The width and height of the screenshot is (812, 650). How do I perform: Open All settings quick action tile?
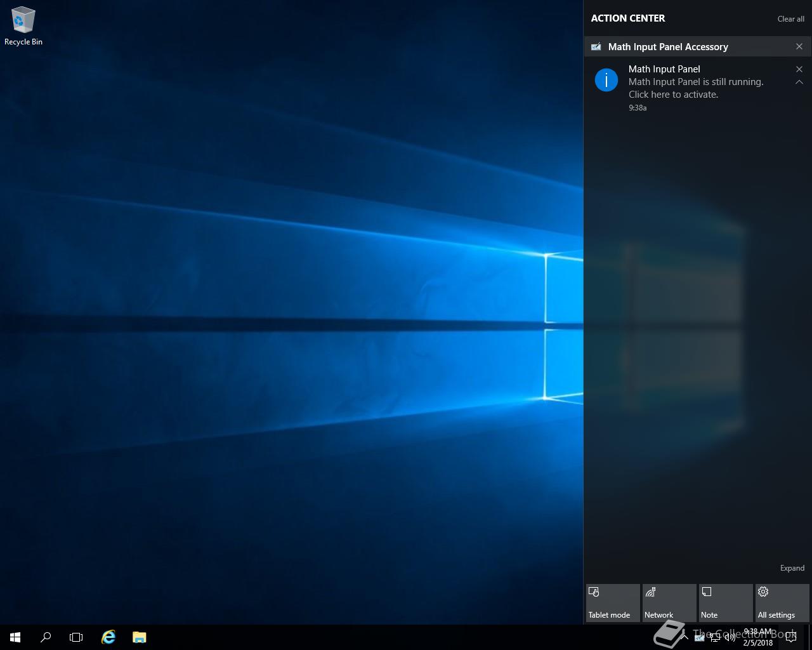[x=782, y=603]
